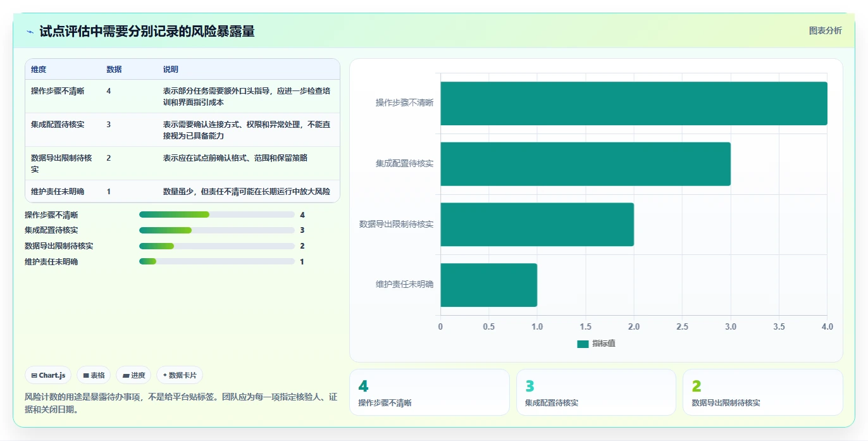Click the 集成配置待核实 progress bar
868x441 pixels.
click(217, 230)
